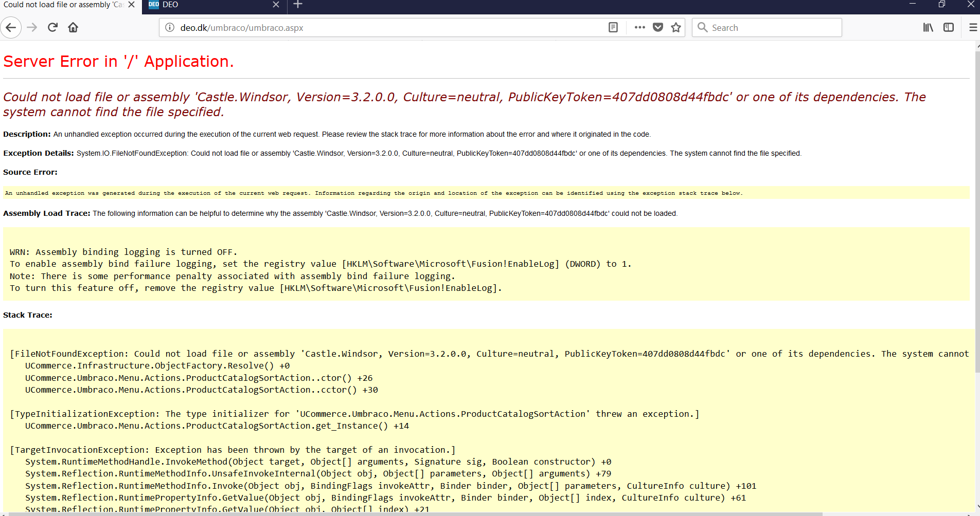This screenshot has height=516, width=980.
Task: Reload the current page
Action: point(52,28)
